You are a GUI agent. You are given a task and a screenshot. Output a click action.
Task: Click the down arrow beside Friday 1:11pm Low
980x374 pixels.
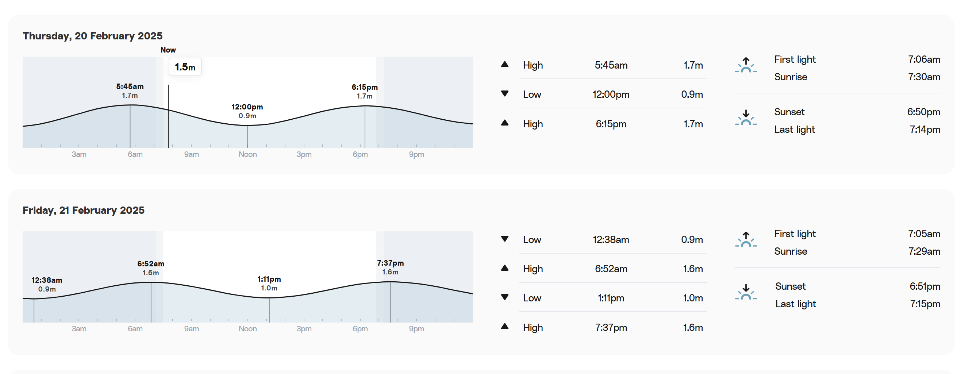tap(505, 297)
